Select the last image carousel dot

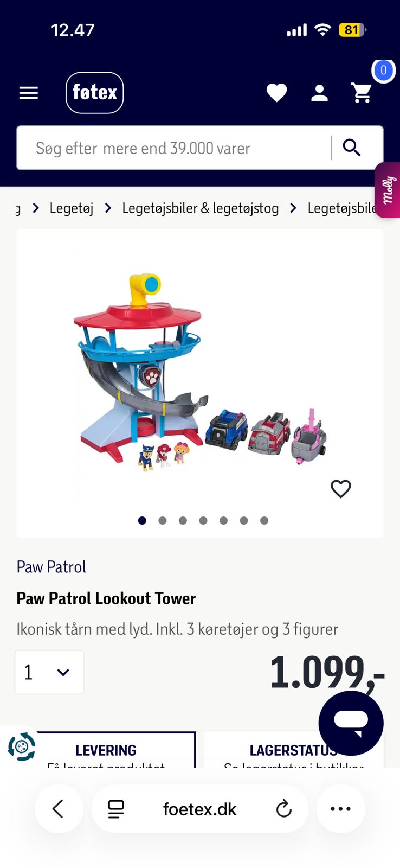click(264, 520)
